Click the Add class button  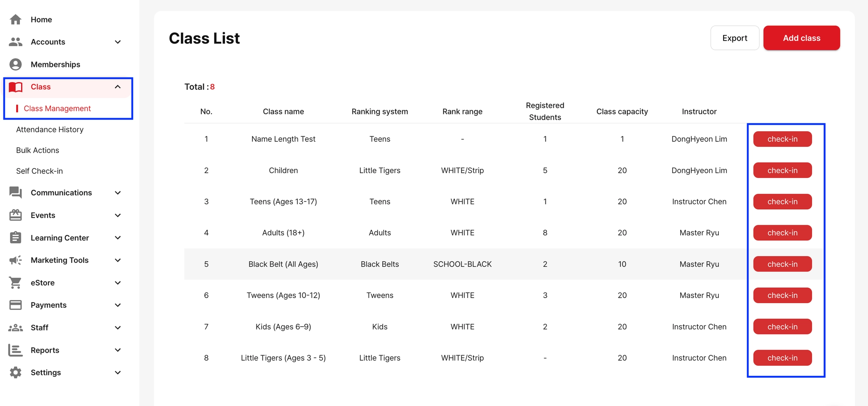point(801,38)
